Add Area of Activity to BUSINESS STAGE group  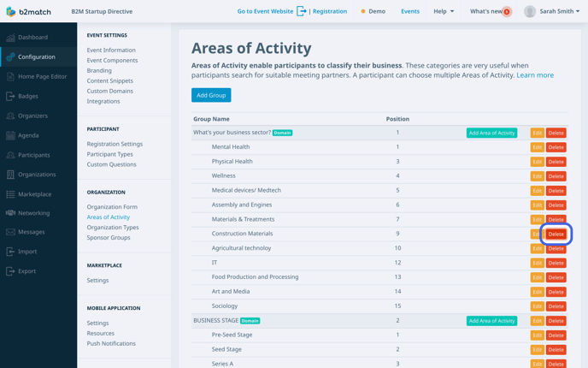[x=491, y=321]
